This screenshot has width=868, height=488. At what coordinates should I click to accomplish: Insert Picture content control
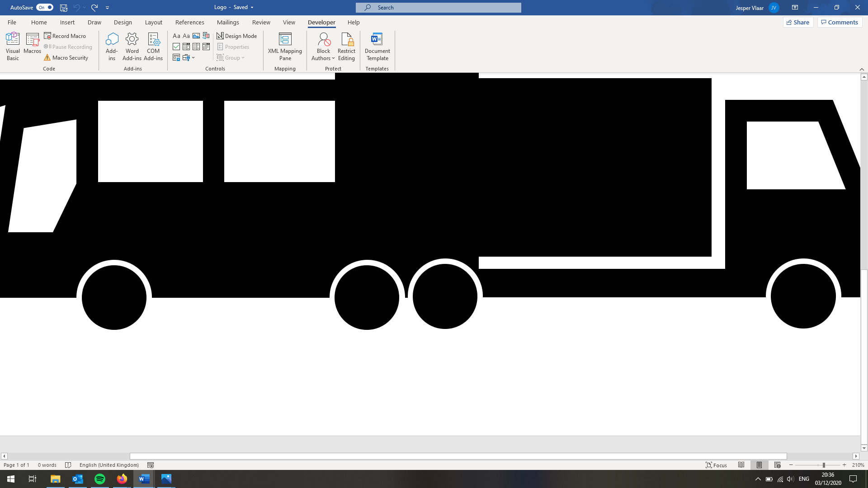pyautogui.click(x=196, y=36)
